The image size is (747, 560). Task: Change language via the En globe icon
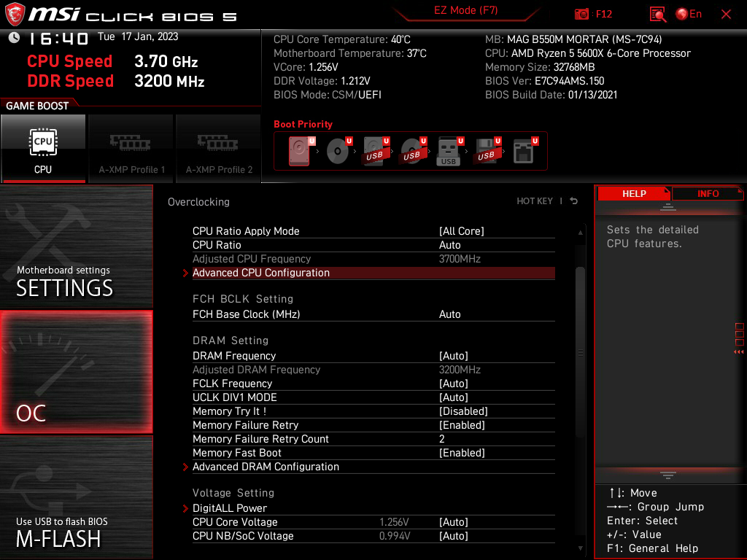(x=689, y=14)
